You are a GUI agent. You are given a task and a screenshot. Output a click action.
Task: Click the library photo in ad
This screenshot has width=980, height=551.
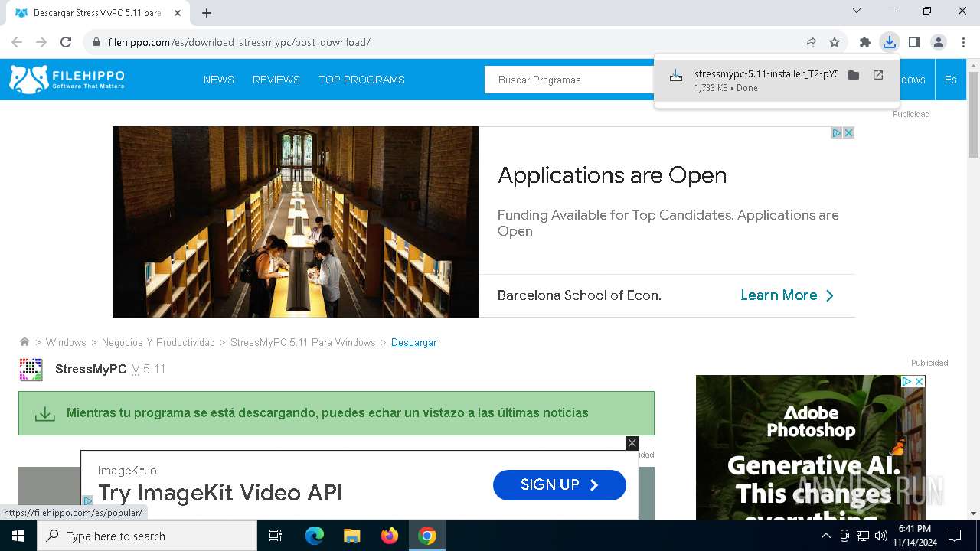[x=296, y=222]
